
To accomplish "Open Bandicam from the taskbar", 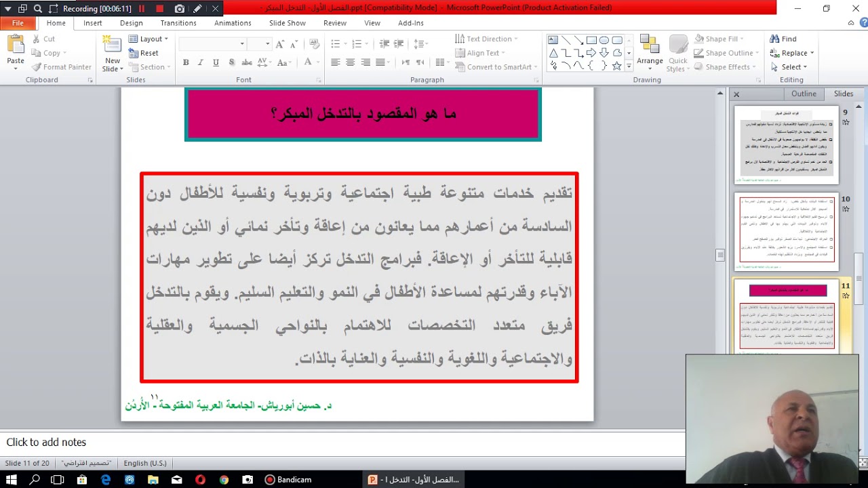I will pos(288,479).
